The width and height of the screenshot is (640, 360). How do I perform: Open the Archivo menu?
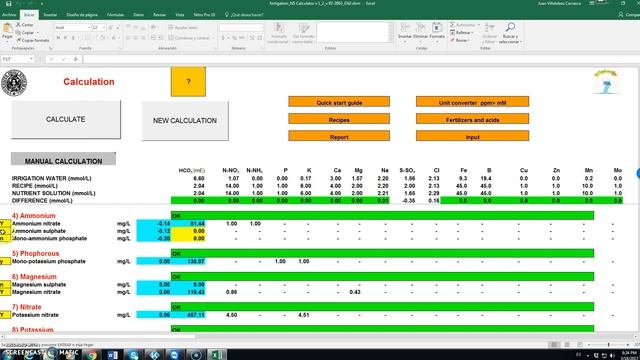coord(9,15)
